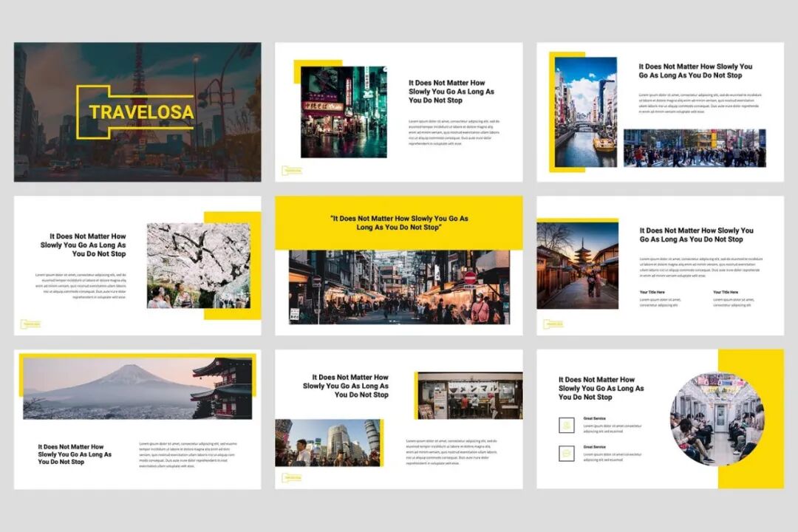Select the cherry blossom tree photo
The image size is (798, 532).
tap(199, 266)
